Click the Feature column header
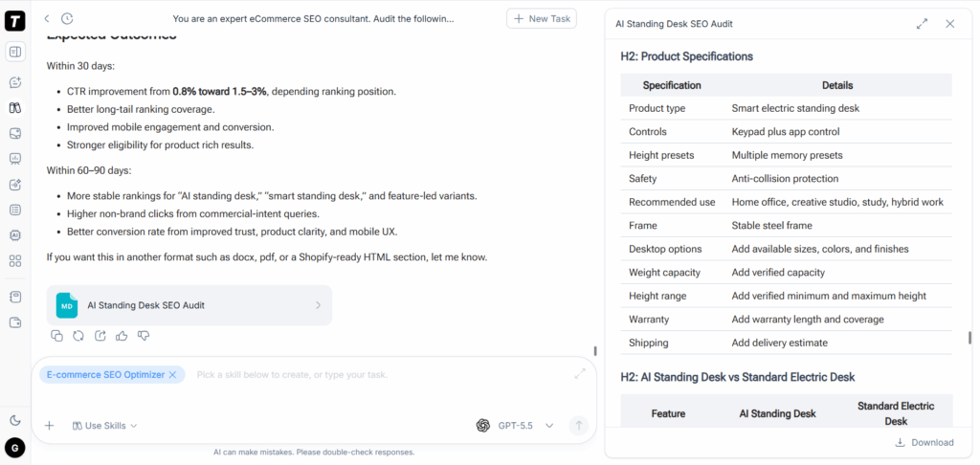The width and height of the screenshot is (980, 465). pos(668,413)
